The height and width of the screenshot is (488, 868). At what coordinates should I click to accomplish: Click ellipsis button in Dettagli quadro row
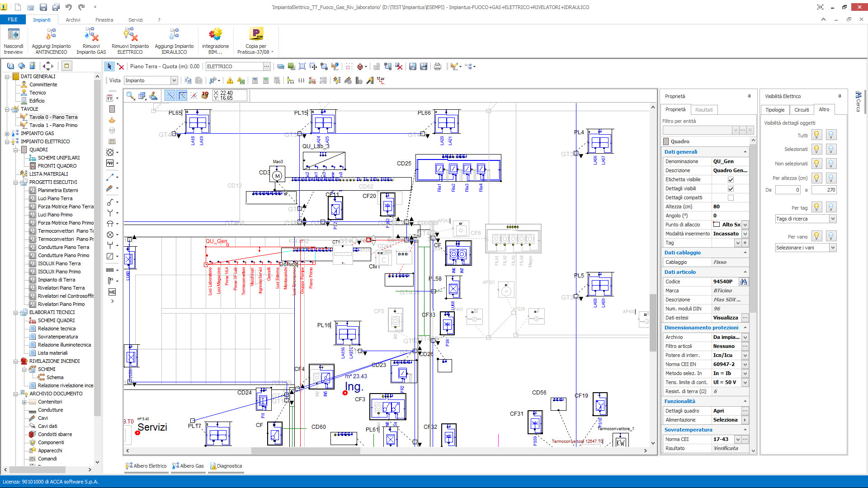pyautogui.click(x=745, y=411)
